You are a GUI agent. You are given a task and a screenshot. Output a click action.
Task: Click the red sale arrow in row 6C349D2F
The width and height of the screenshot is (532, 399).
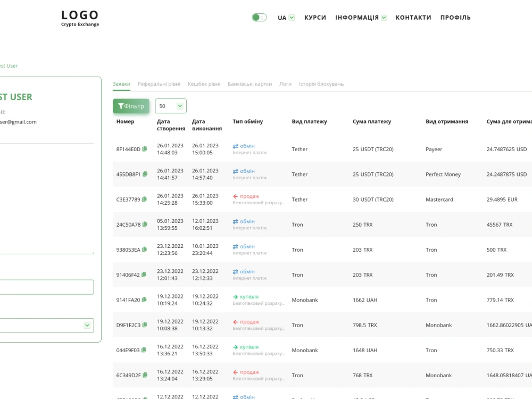click(x=236, y=372)
